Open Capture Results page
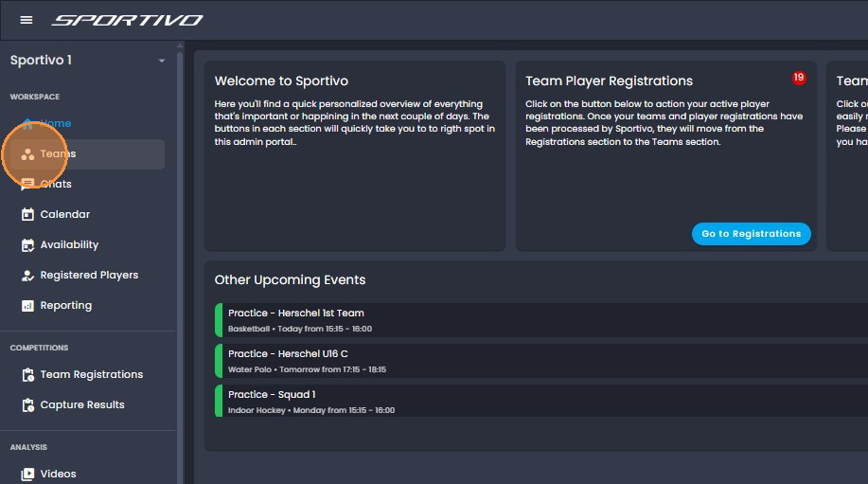This screenshot has height=484, width=868. (x=87, y=405)
